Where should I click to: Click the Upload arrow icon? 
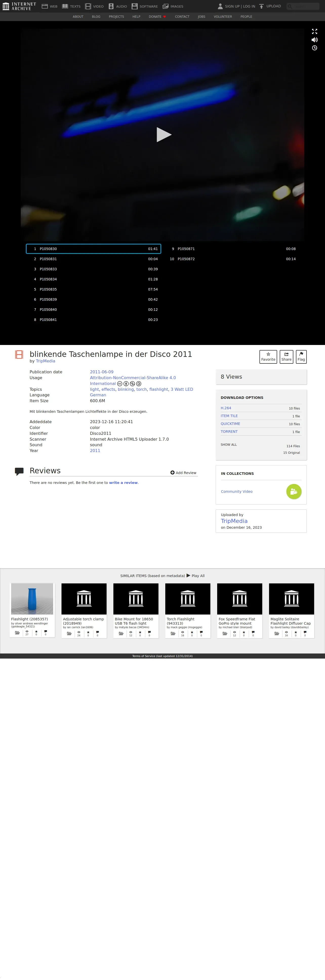click(x=261, y=6)
